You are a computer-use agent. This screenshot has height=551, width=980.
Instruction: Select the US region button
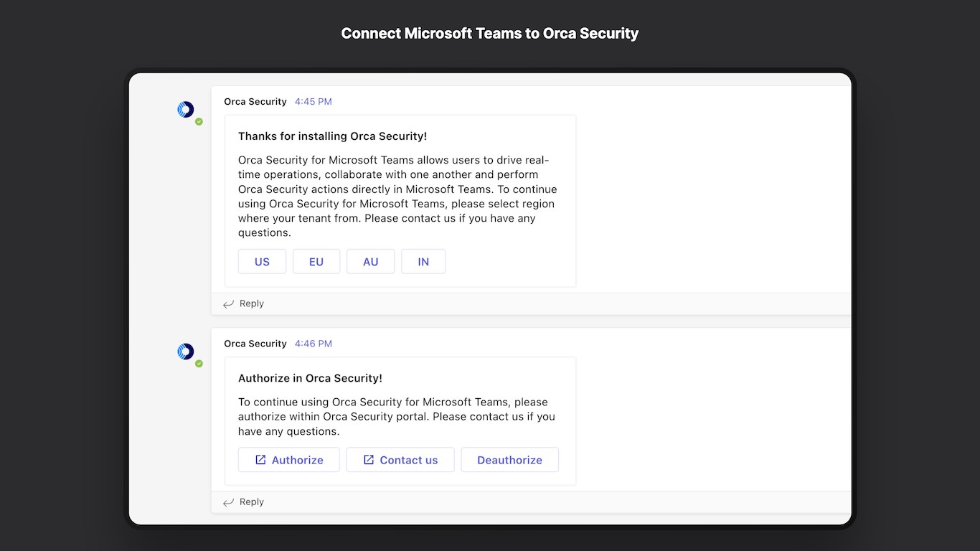(x=262, y=262)
